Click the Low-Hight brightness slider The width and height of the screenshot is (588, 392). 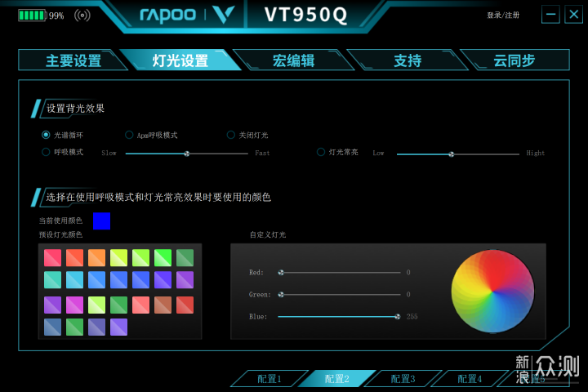[x=458, y=154]
